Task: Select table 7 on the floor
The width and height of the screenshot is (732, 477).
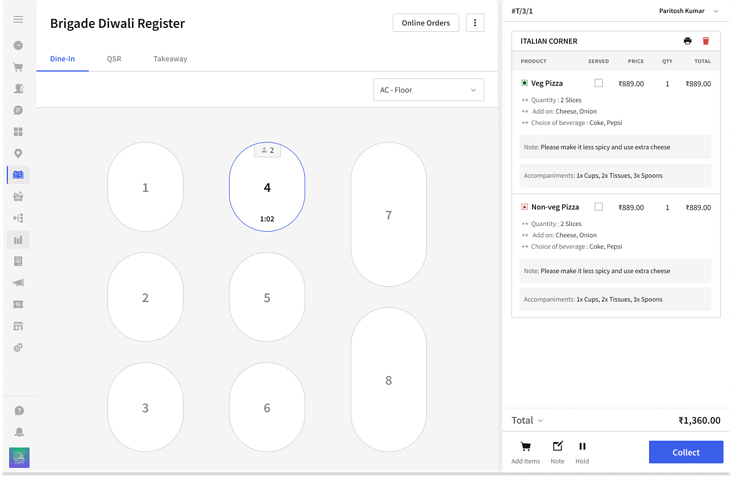Action: tap(388, 214)
